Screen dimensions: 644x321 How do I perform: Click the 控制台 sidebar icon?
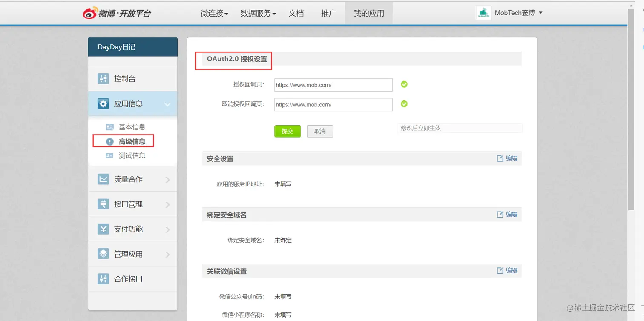point(103,79)
